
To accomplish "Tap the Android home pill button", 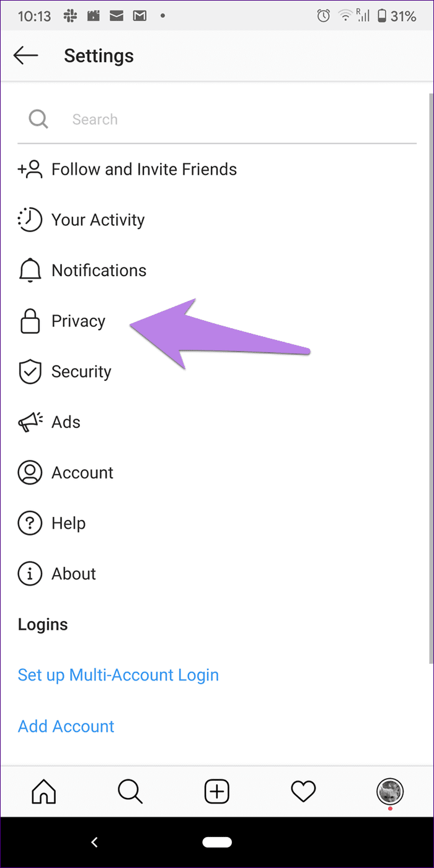I will click(x=217, y=842).
